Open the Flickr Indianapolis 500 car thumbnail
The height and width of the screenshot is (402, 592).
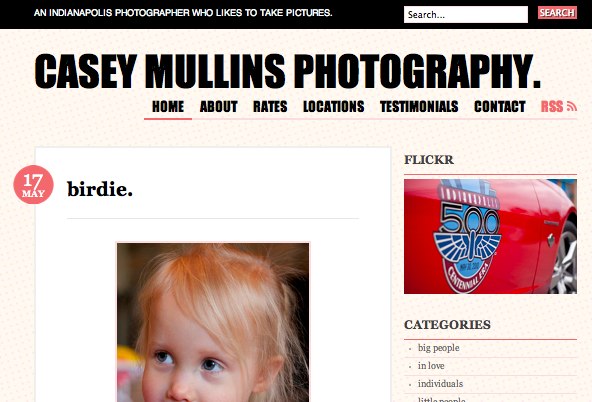(x=490, y=236)
